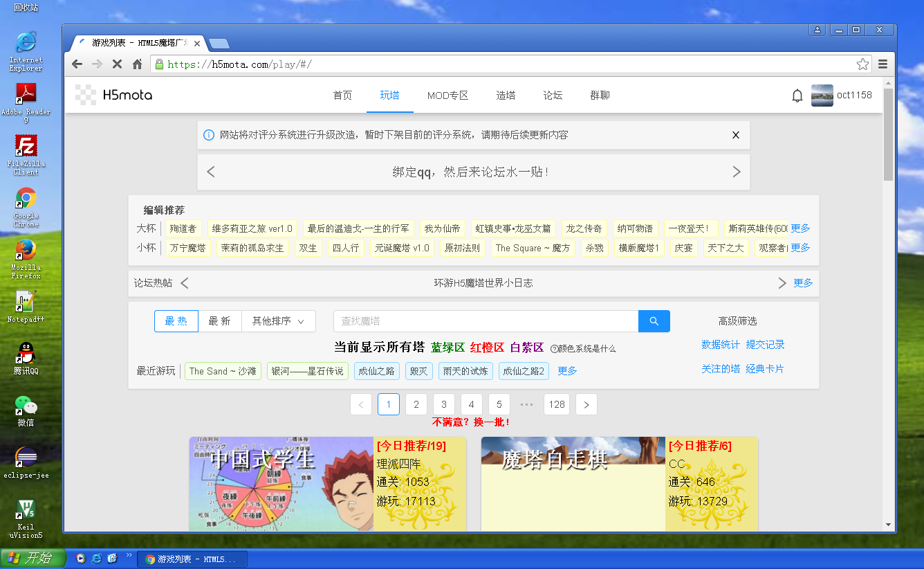Image resolution: width=924 pixels, height=569 pixels.
Task: Filter towers by 蓝绿区
Action: [447, 347]
